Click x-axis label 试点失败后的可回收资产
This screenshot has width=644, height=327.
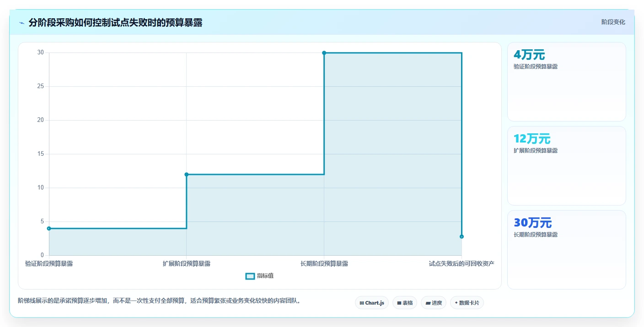point(462,264)
